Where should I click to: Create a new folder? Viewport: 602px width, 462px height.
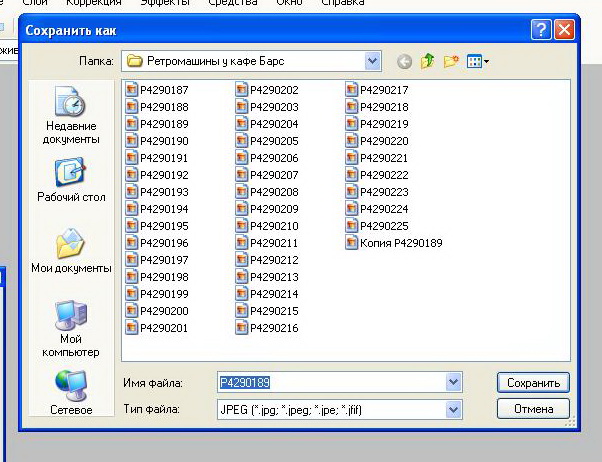pos(451,62)
